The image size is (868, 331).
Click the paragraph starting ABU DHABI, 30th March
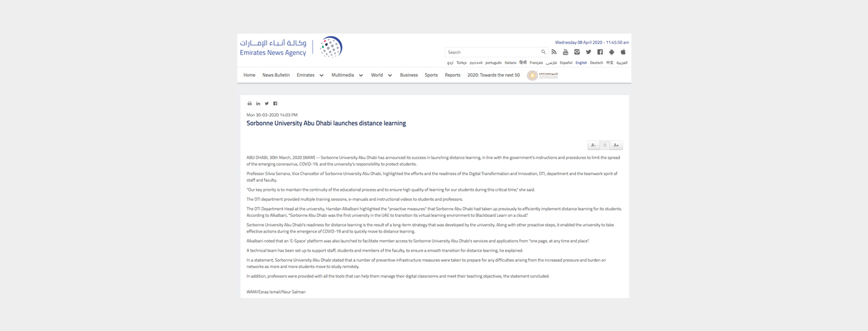pyautogui.click(x=433, y=161)
